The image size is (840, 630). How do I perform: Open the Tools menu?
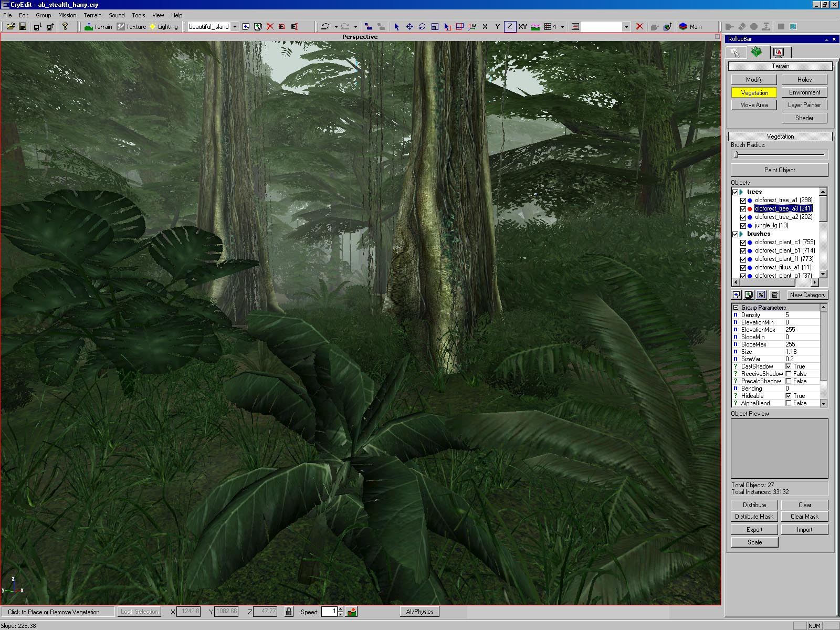click(139, 15)
